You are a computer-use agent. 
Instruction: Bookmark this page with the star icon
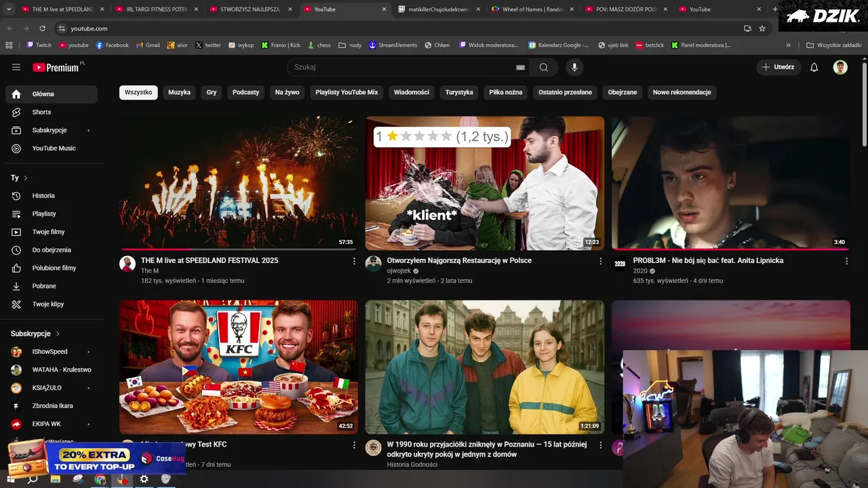[762, 28]
